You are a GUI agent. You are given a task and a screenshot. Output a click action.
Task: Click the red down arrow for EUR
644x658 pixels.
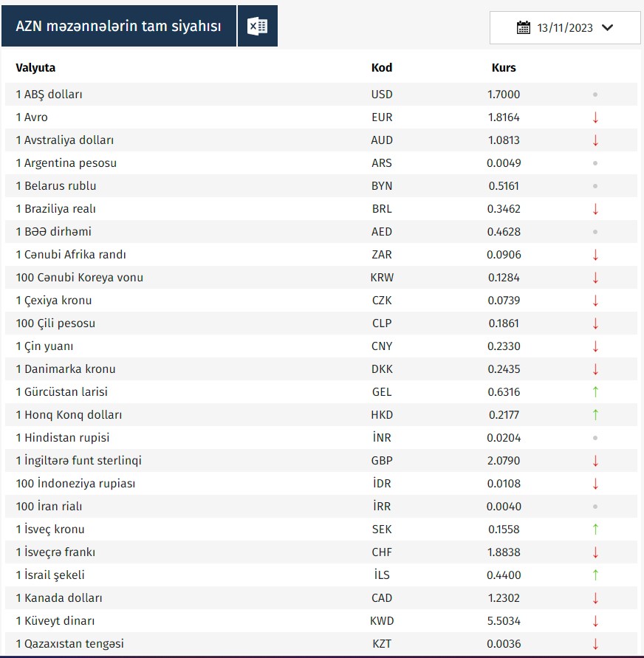click(595, 117)
